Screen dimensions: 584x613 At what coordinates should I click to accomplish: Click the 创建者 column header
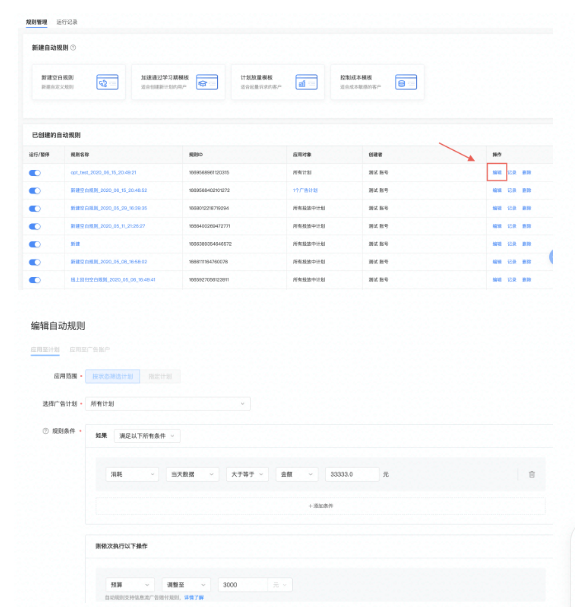[375, 155]
